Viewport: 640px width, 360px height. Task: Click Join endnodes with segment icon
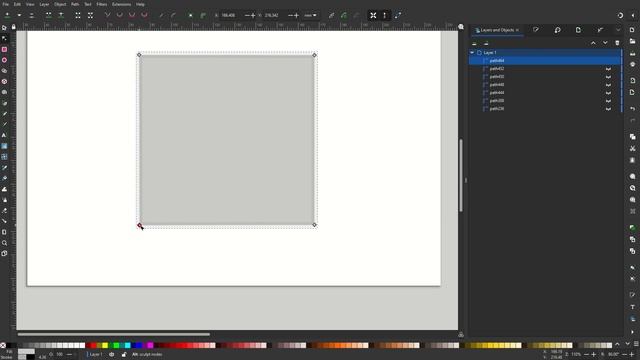[x=78, y=15]
